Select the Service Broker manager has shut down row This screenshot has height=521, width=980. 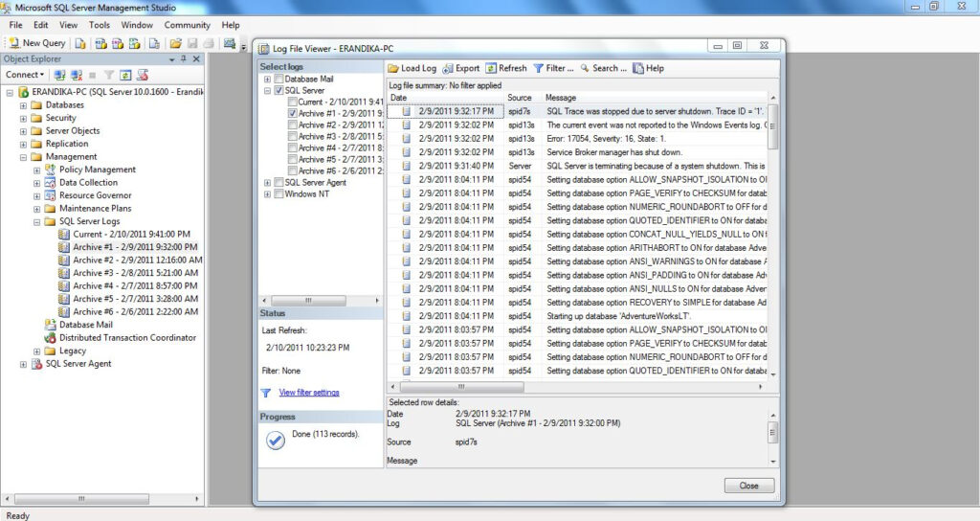point(577,152)
